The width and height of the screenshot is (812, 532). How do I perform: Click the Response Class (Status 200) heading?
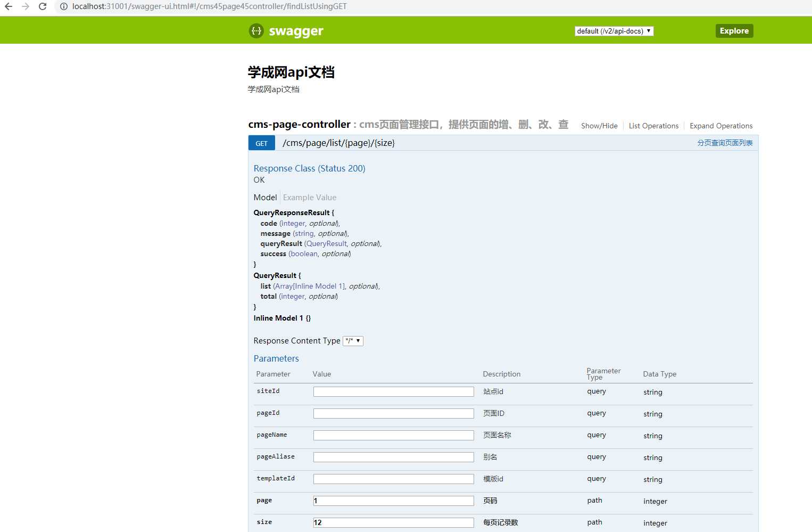pos(309,168)
